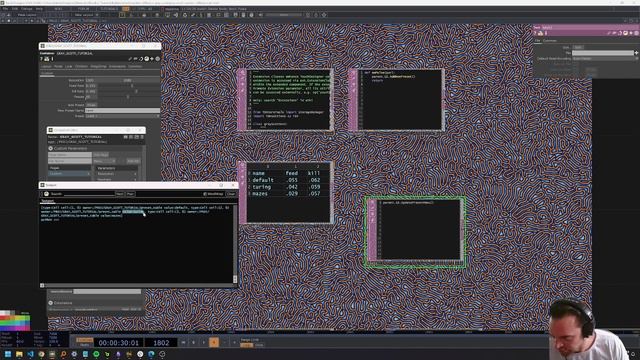The height and width of the screenshot is (360, 640).
Task: Click the plus icon in GRAY_SCOTT_TUTORIAL parameter header
Action: click(x=152, y=59)
